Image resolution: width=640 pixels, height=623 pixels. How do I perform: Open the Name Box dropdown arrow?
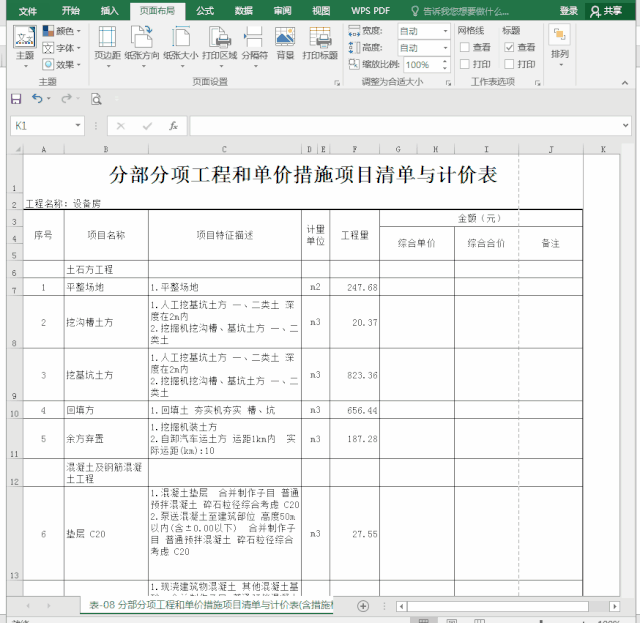[78, 125]
